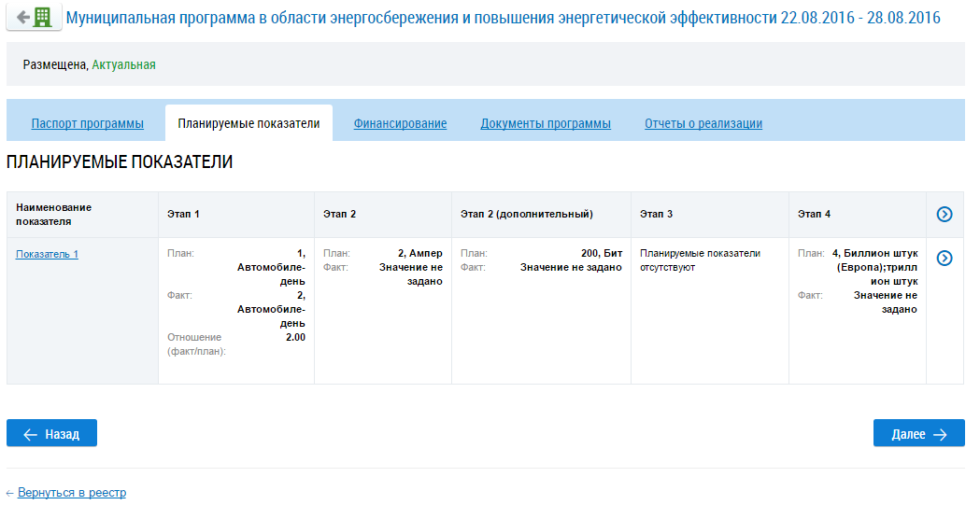This screenshot has height=505, width=980.
Task: Click the back arrow building icon button
Action: pyautogui.click(x=33, y=18)
